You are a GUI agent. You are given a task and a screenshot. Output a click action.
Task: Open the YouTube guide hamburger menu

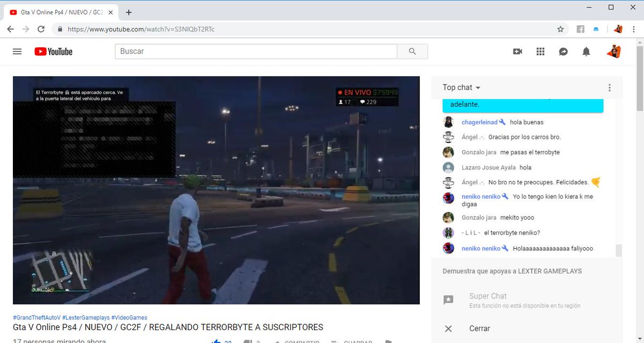point(17,51)
